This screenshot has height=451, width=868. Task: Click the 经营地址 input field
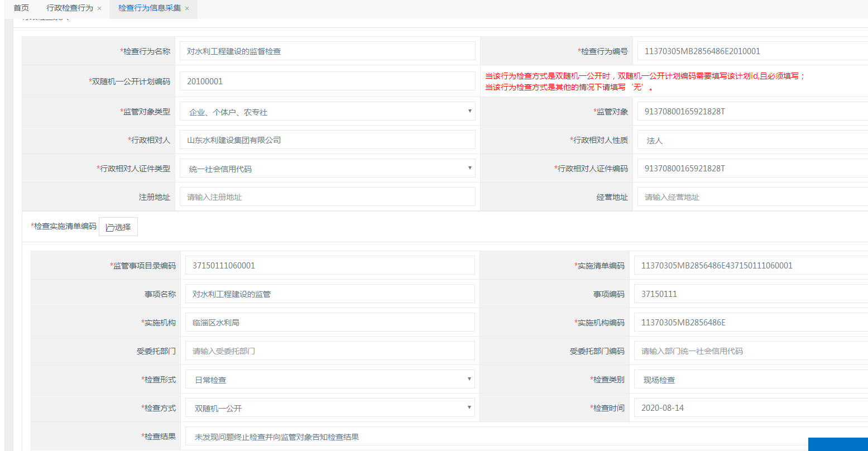pyautogui.click(x=752, y=197)
